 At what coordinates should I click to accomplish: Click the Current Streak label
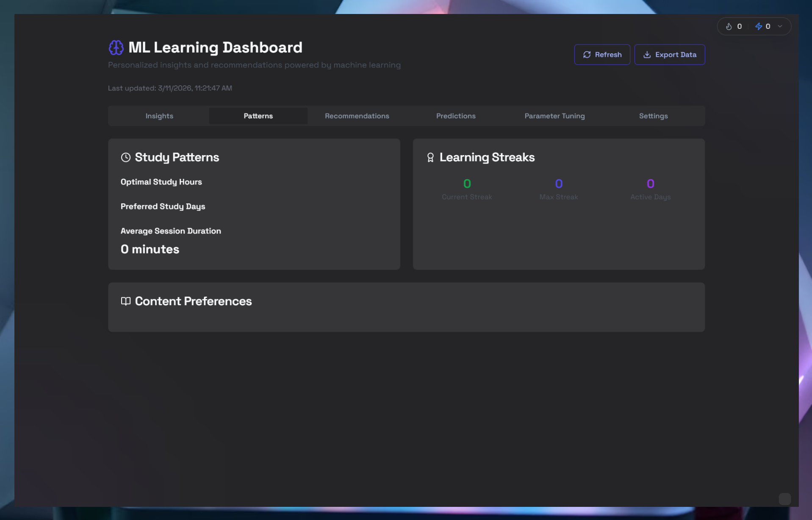pyautogui.click(x=467, y=197)
